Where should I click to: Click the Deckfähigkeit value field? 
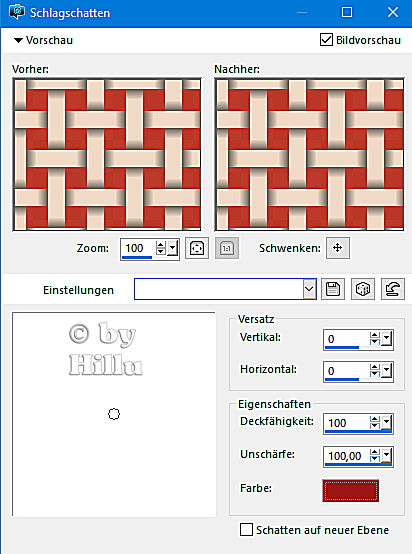pyautogui.click(x=346, y=423)
